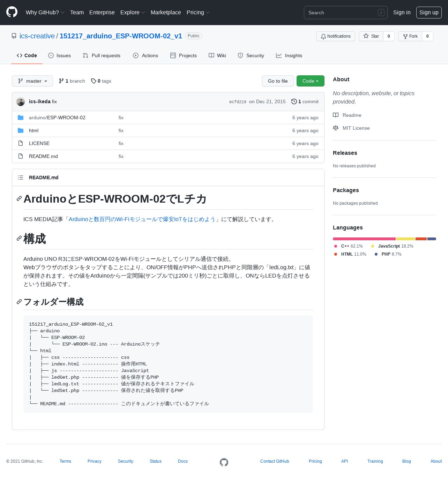Click the HTML 11.0% language entry
This screenshot has height=484, width=448.
[350, 254]
